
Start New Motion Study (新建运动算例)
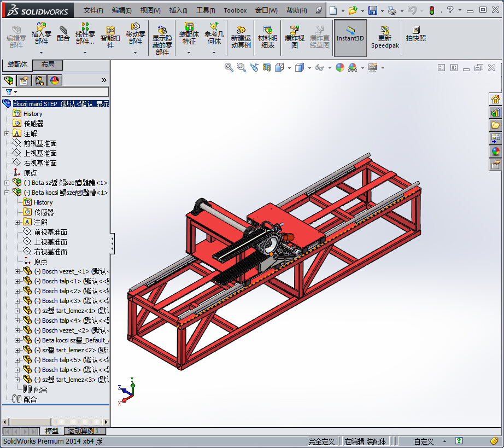(241, 37)
